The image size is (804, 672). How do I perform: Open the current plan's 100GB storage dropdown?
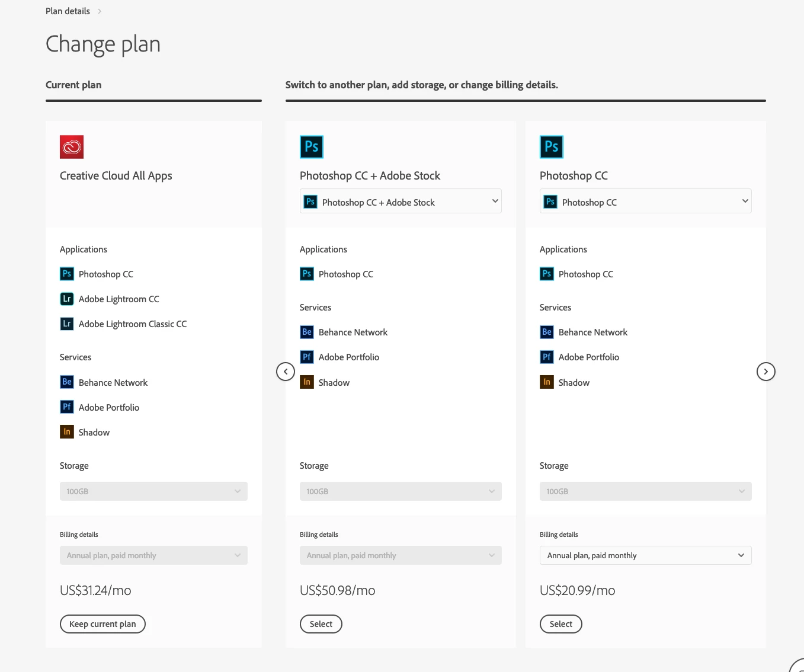tap(153, 491)
